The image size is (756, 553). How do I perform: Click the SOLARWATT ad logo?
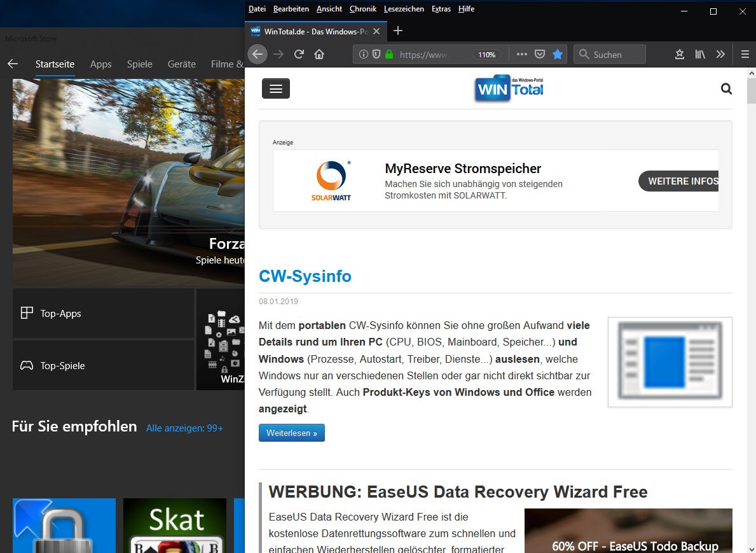pos(331,181)
